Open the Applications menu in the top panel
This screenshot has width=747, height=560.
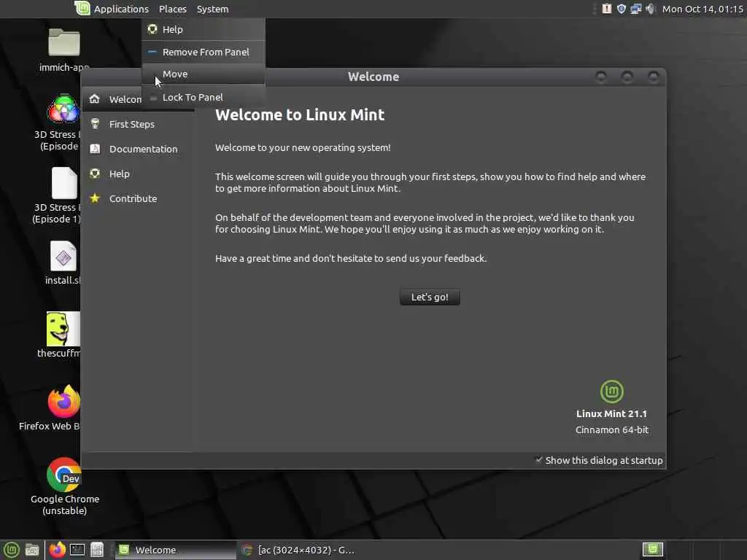click(121, 9)
